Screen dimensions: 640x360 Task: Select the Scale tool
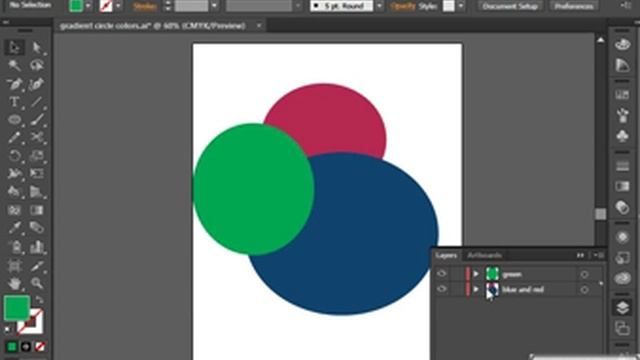pyautogui.click(x=37, y=156)
